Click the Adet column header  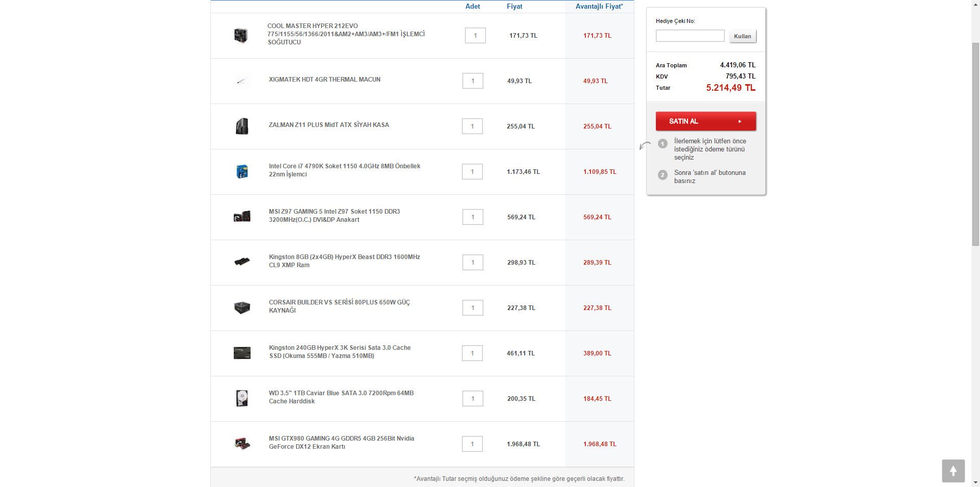tap(473, 7)
